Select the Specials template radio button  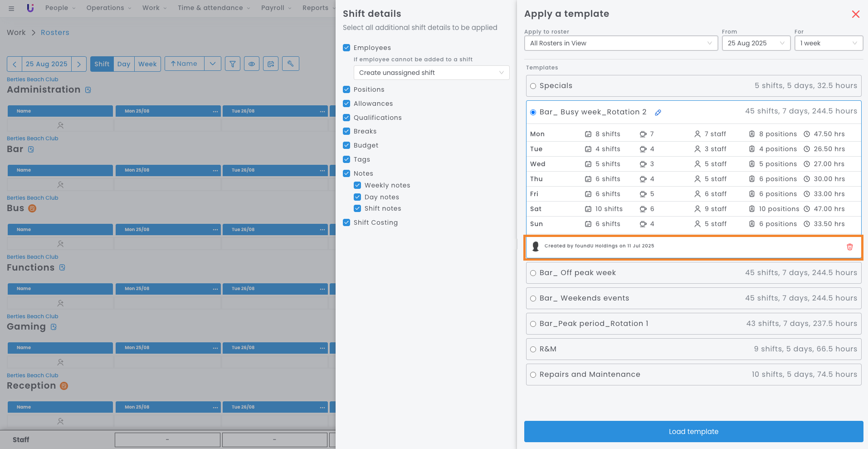point(533,86)
